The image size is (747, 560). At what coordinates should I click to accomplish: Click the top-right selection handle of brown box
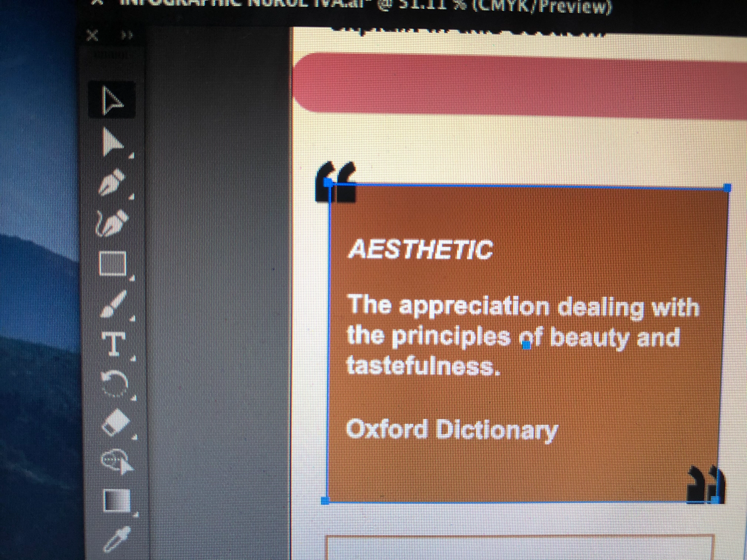pos(727,188)
